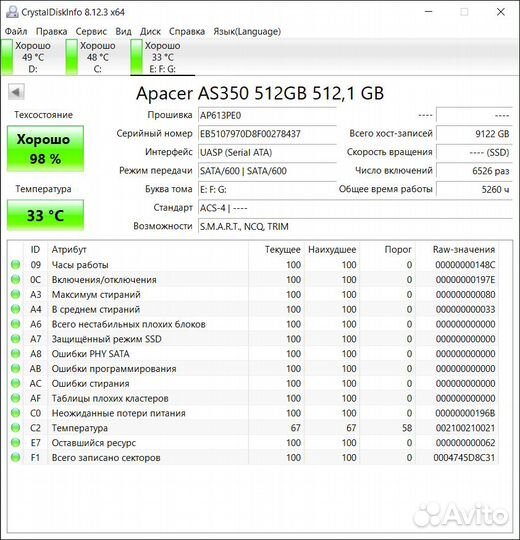This screenshot has width=520, height=540.
Task: Click the 33 °C temperature button
Action: coord(45,215)
